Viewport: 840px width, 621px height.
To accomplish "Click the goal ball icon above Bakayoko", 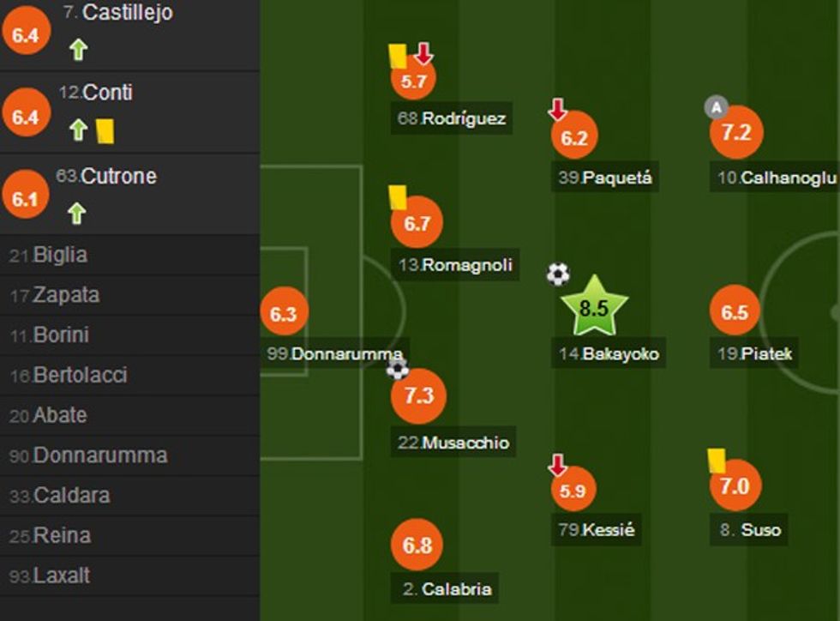I will [558, 274].
